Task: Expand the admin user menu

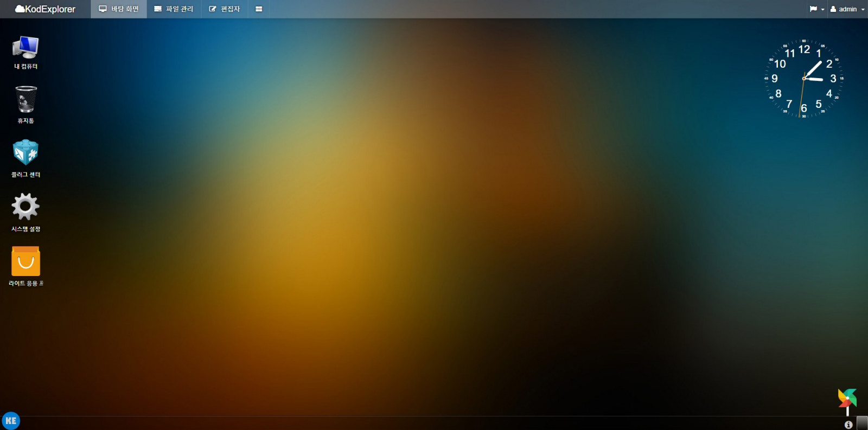Action: tap(847, 9)
